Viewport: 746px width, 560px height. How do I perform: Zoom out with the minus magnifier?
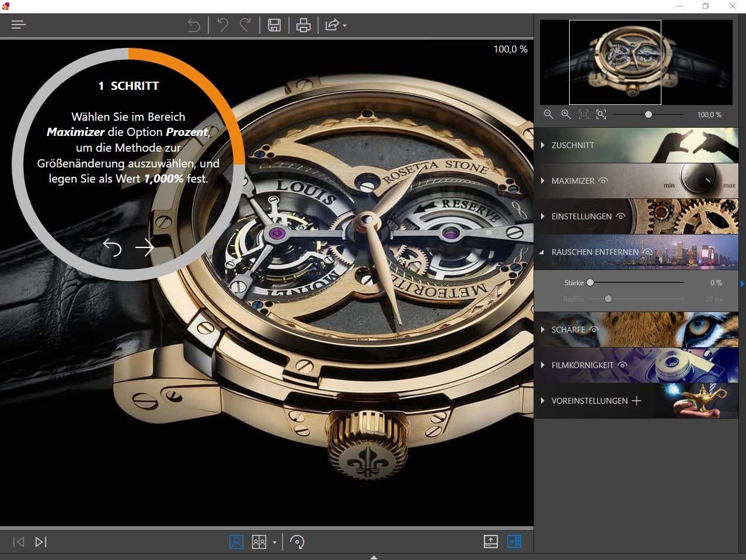click(x=549, y=114)
